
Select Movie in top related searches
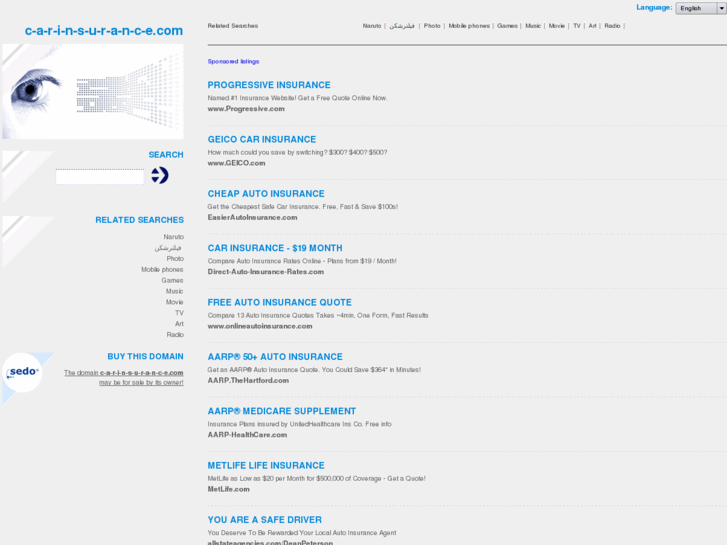[x=556, y=26]
